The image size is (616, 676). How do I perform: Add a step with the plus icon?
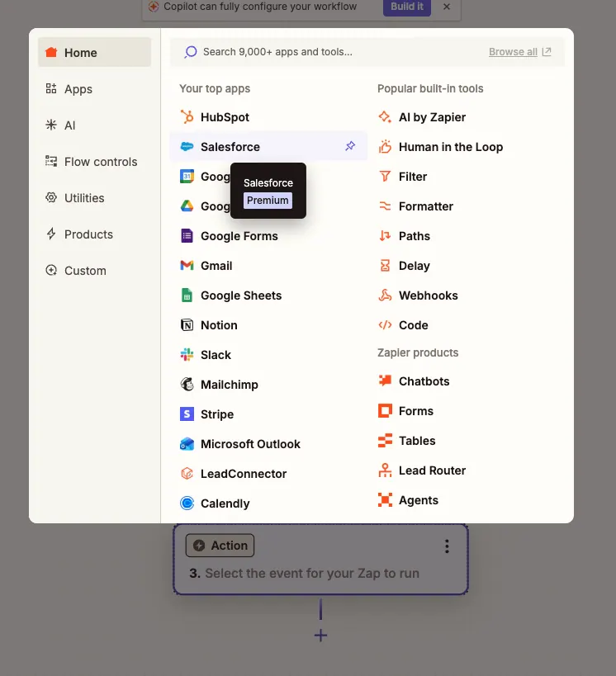[x=320, y=635]
